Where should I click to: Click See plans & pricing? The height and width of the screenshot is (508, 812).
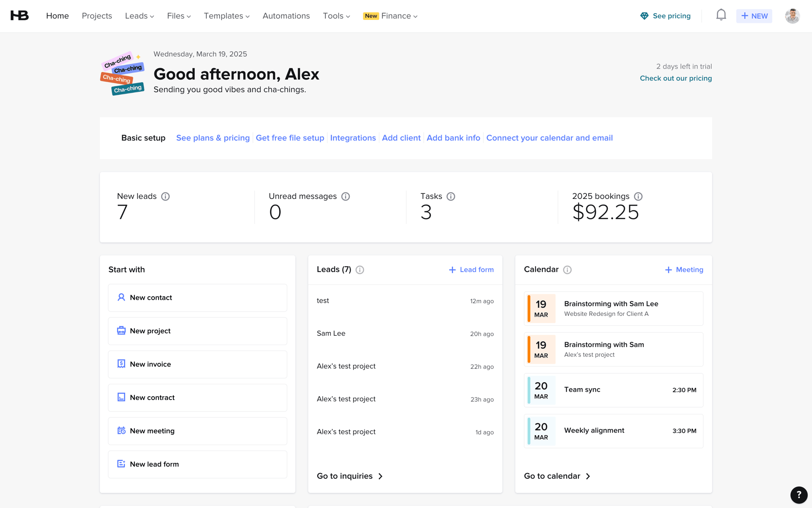tap(213, 138)
